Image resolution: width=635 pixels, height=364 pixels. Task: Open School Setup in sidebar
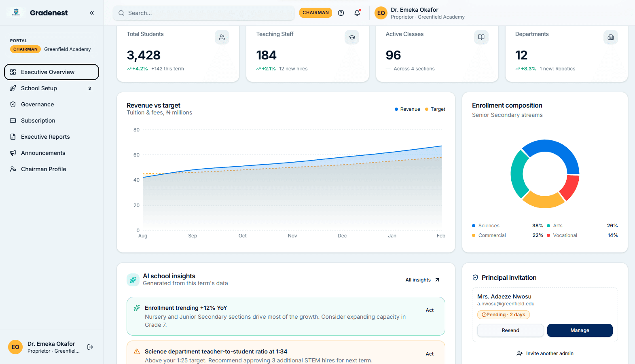[51, 88]
